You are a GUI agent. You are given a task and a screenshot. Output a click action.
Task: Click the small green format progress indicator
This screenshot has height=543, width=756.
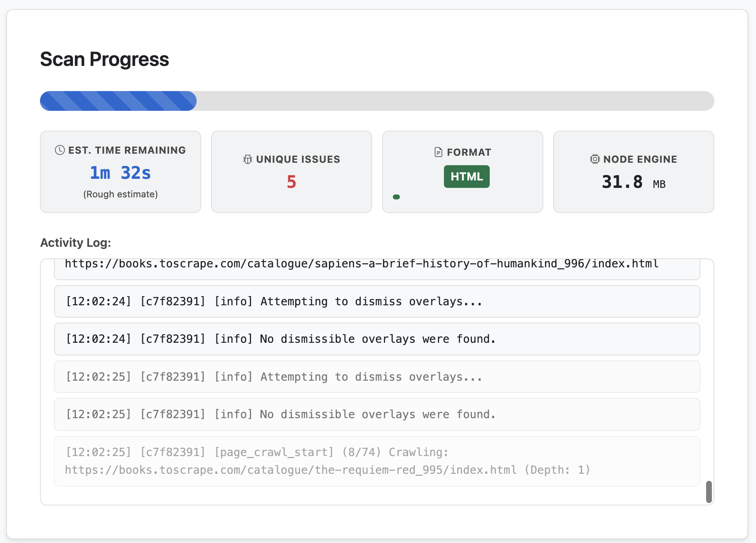(x=397, y=197)
